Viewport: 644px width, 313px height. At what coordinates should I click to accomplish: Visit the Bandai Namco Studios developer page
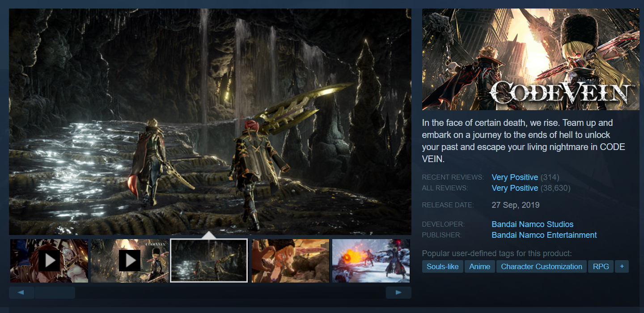click(532, 224)
